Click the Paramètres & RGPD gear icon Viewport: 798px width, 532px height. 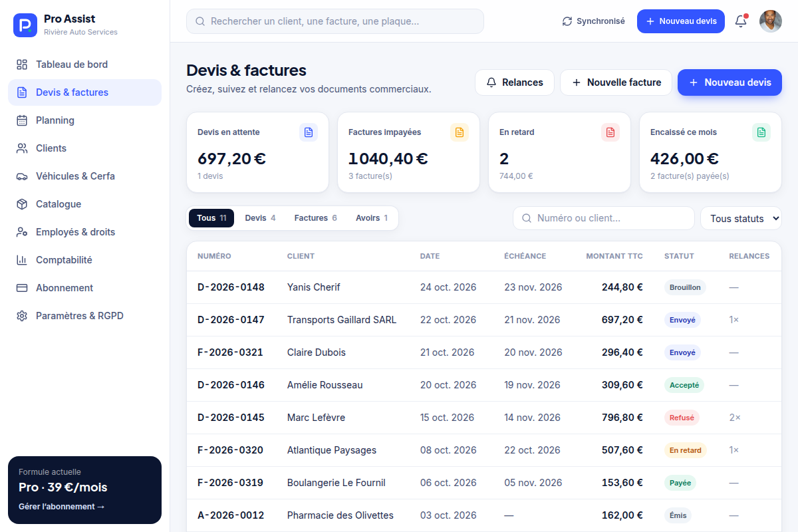[22, 316]
